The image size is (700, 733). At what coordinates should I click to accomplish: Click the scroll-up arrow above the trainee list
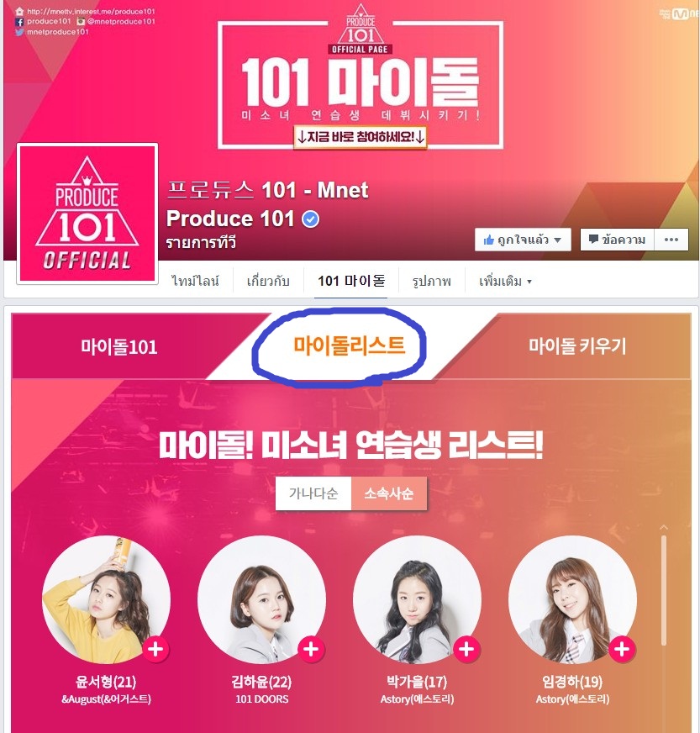[664, 528]
